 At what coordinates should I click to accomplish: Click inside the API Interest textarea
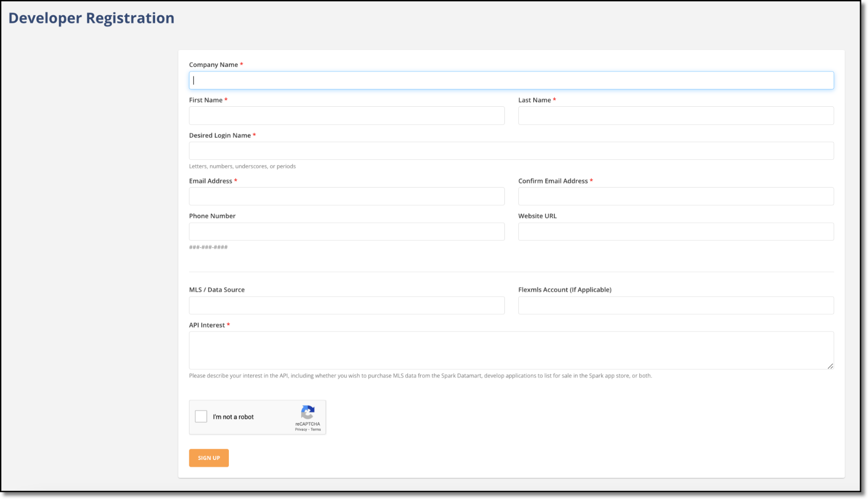pos(511,350)
